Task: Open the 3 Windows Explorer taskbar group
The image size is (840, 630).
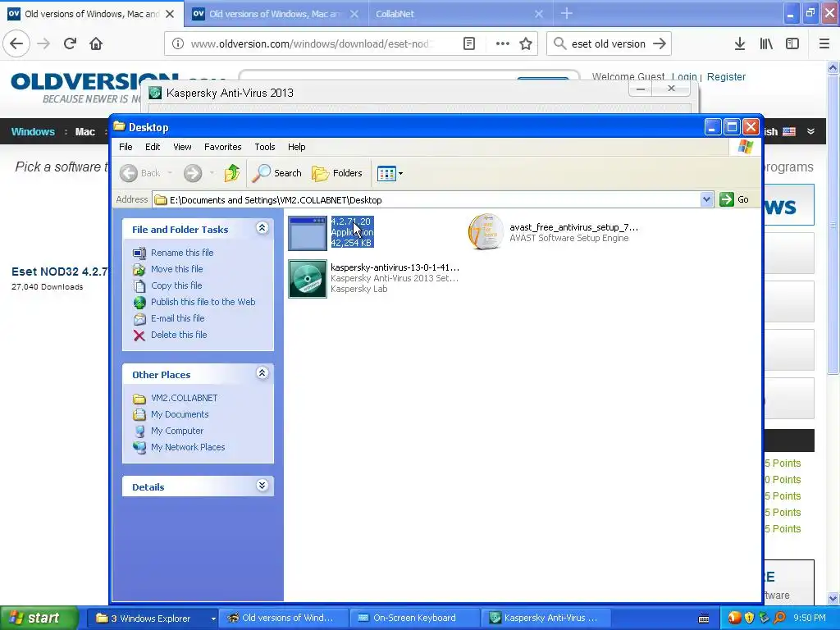Action: click(x=152, y=619)
